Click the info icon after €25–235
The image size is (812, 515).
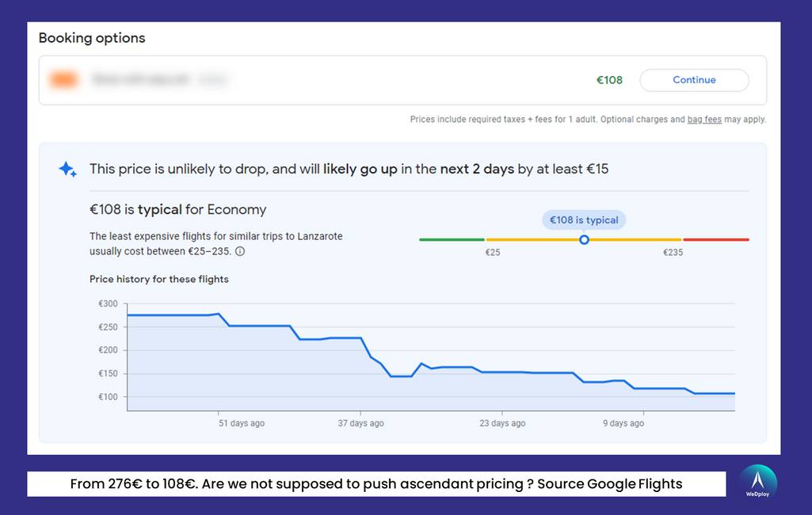(x=240, y=251)
